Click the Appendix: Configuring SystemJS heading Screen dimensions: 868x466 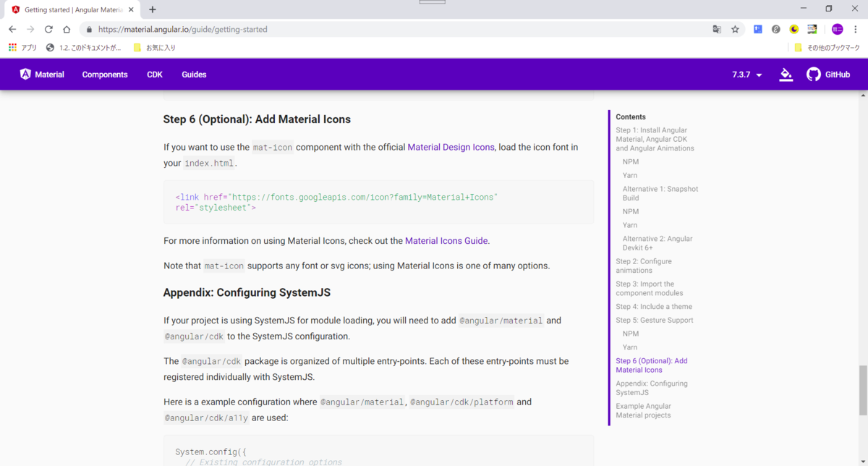click(247, 293)
